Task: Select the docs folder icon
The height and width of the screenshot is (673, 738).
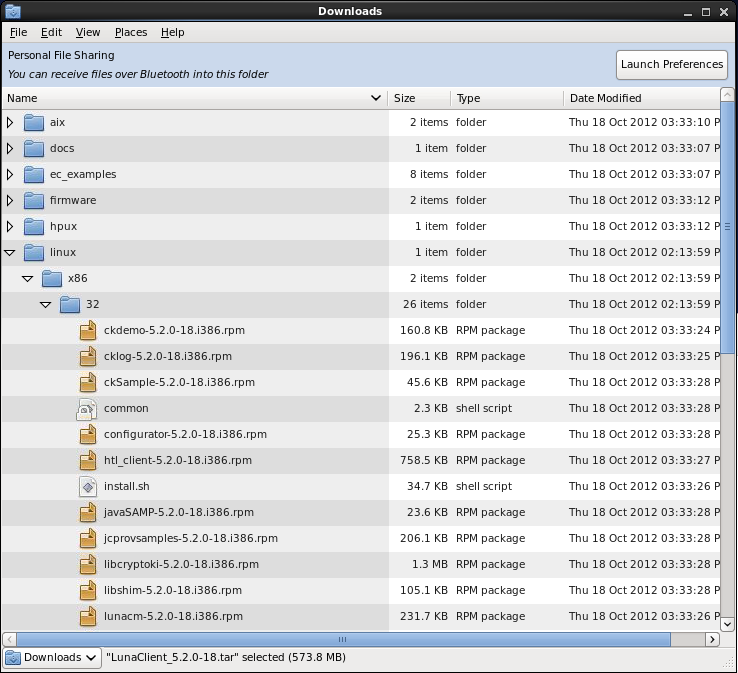Action: pos(35,148)
